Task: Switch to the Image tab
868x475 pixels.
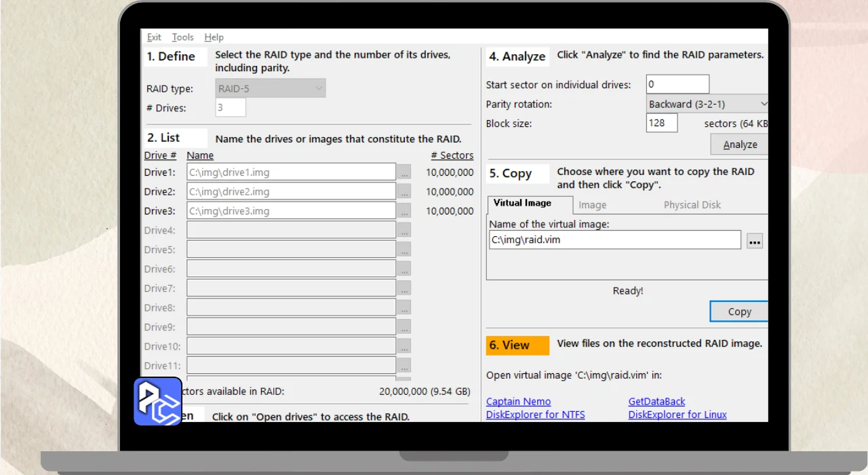Action: (x=592, y=205)
